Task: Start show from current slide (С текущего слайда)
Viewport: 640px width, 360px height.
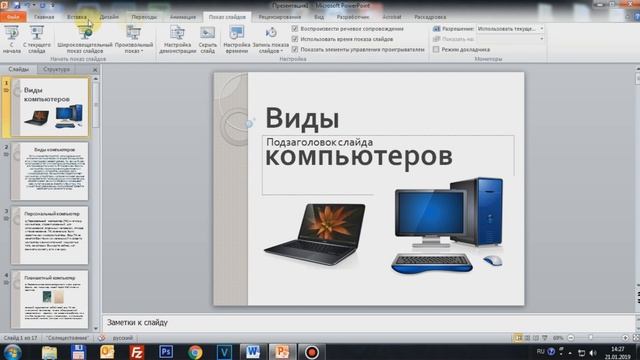Action: point(37,40)
